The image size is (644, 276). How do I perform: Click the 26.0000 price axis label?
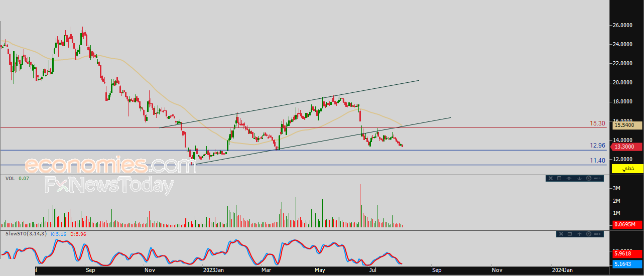click(x=622, y=25)
